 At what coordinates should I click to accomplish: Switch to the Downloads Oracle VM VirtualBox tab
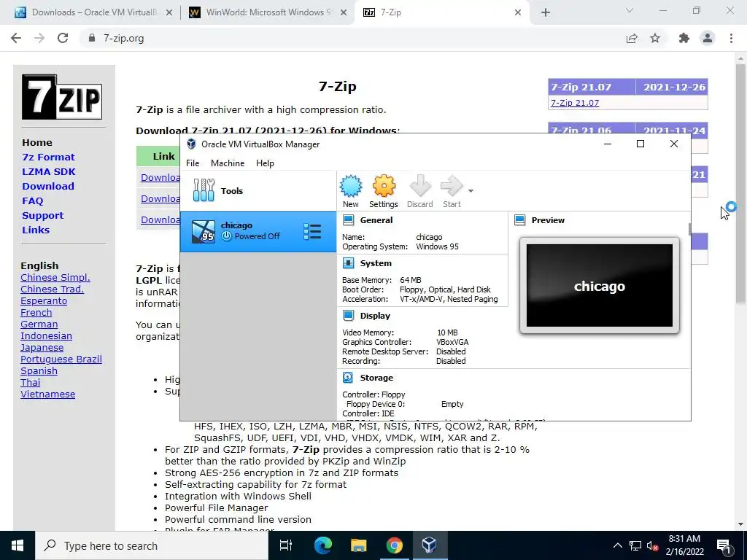coord(93,12)
